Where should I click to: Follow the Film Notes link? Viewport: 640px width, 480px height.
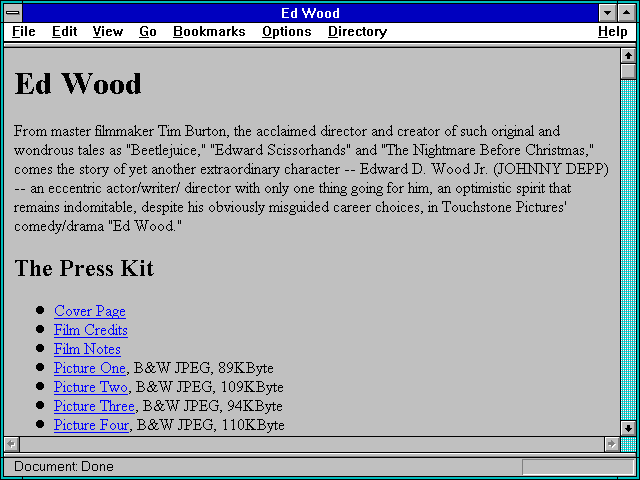(87, 349)
